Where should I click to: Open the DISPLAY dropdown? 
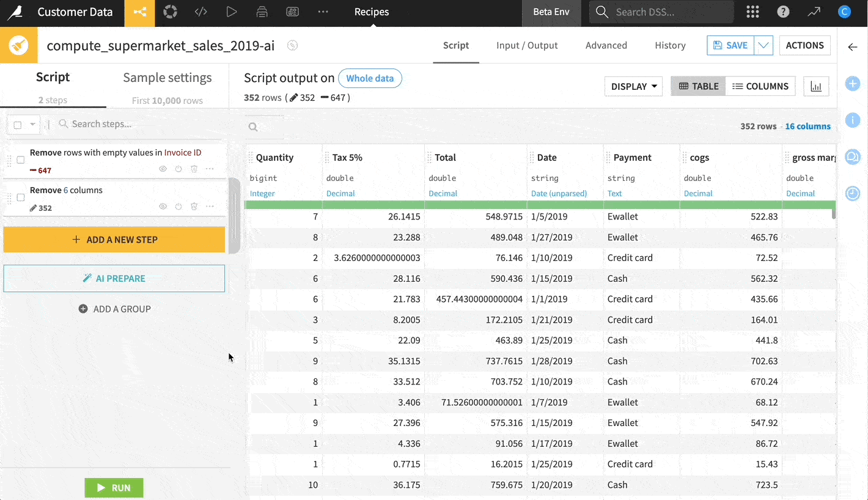click(633, 86)
